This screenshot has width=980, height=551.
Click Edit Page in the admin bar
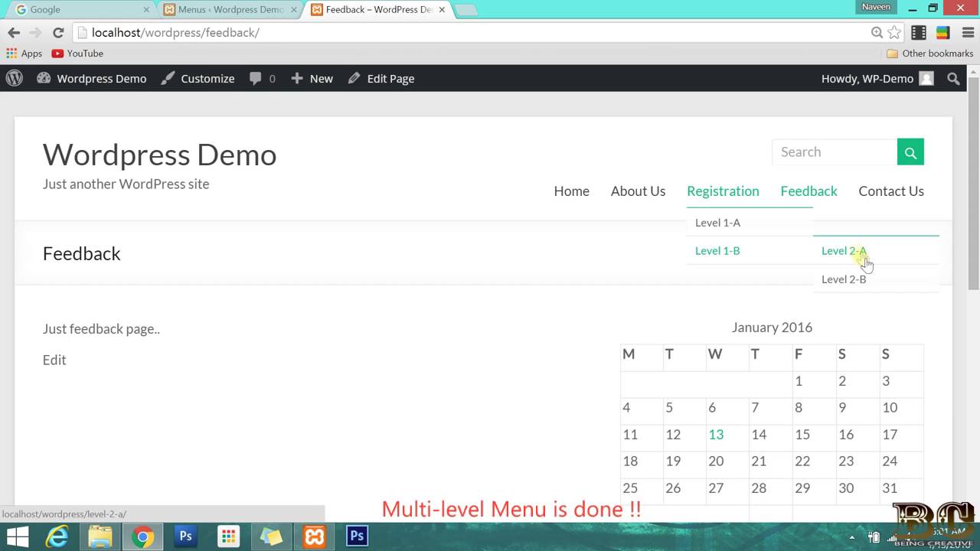pyautogui.click(x=381, y=78)
